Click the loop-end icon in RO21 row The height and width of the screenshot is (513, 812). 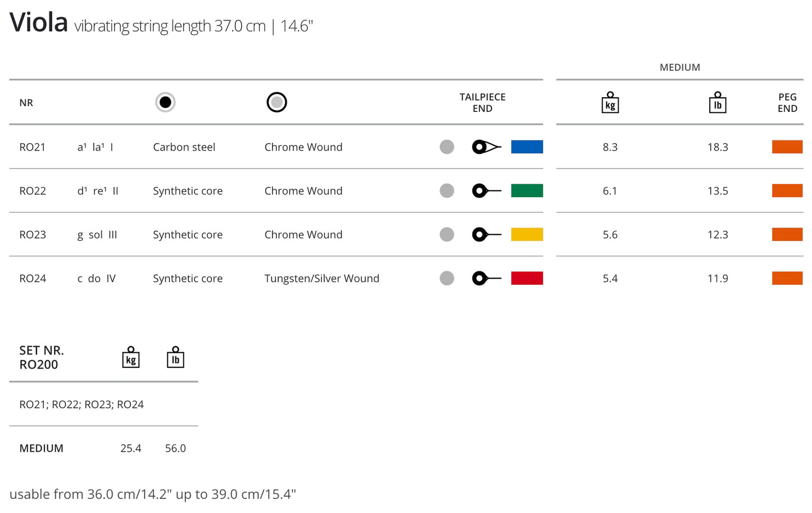click(486, 147)
